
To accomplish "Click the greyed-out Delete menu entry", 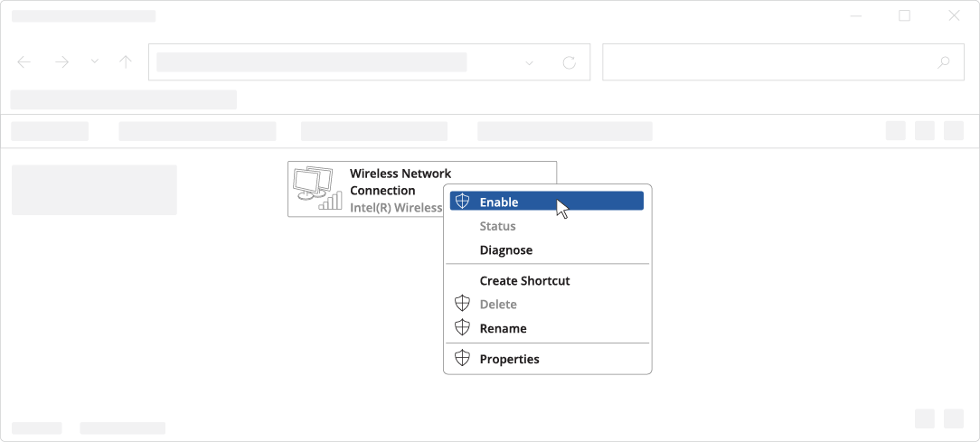I will [498, 305].
